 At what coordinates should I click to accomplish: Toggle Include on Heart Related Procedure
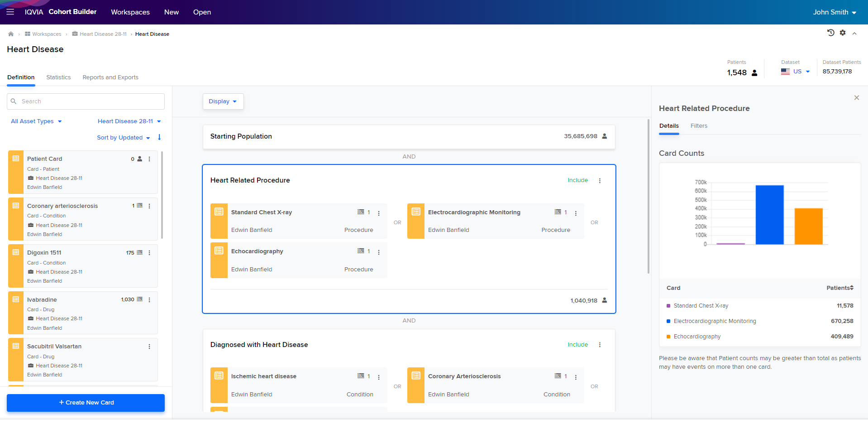pyautogui.click(x=578, y=180)
